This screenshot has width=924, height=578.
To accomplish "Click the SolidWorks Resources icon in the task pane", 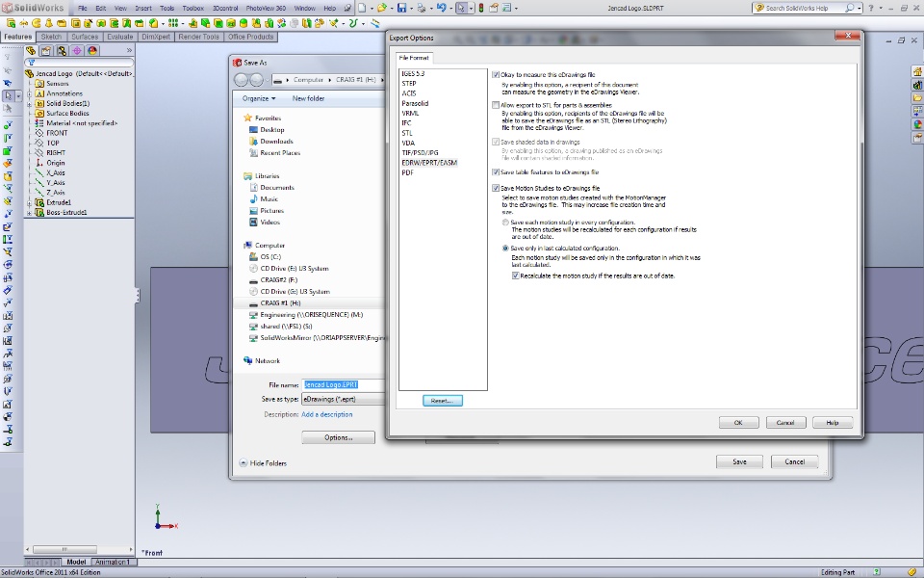I will tap(917, 71).
